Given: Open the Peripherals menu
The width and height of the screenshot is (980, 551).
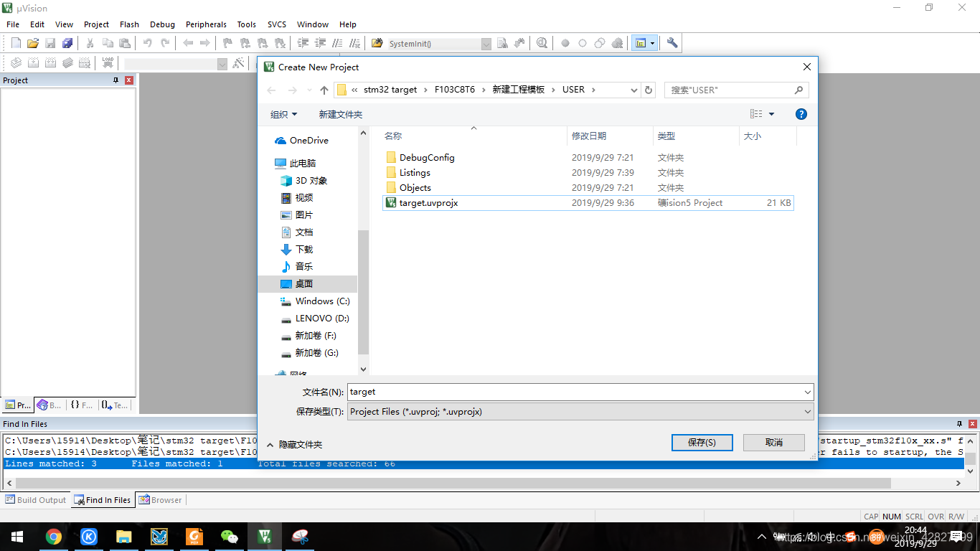Looking at the screenshot, I should (x=206, y=24).
